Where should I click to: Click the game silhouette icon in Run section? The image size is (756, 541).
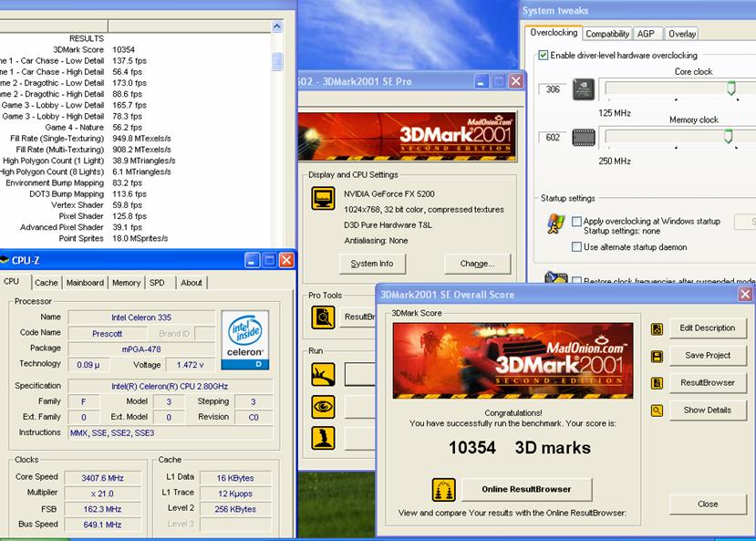point(323,438)
